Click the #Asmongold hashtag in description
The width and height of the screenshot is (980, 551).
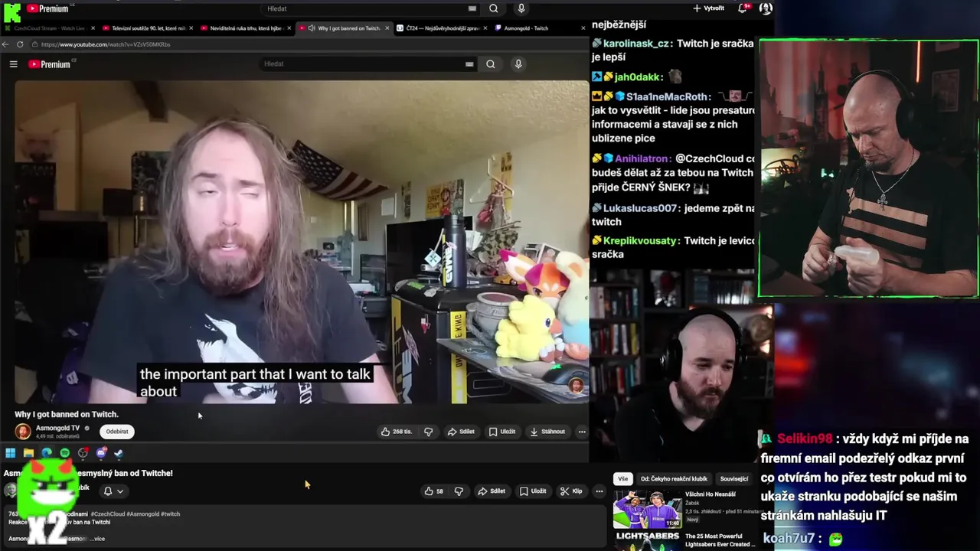142,514
